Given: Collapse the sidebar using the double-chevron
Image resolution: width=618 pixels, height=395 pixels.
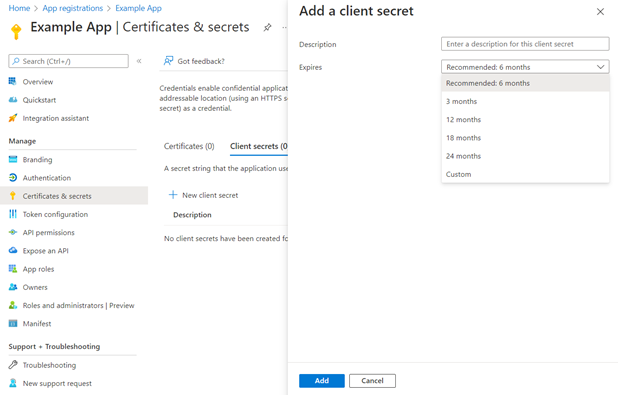Looking at the screenshot, I should (139, 61).
